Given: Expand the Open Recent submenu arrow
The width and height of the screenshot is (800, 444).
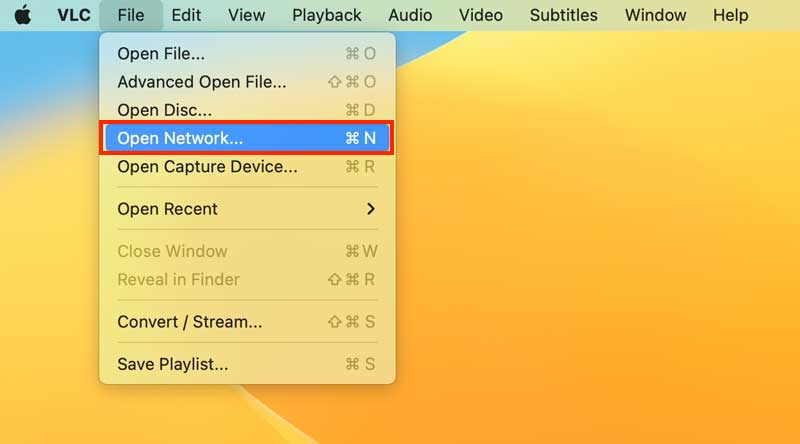Looking at the screenshot, I should click(x=371, y=209).
